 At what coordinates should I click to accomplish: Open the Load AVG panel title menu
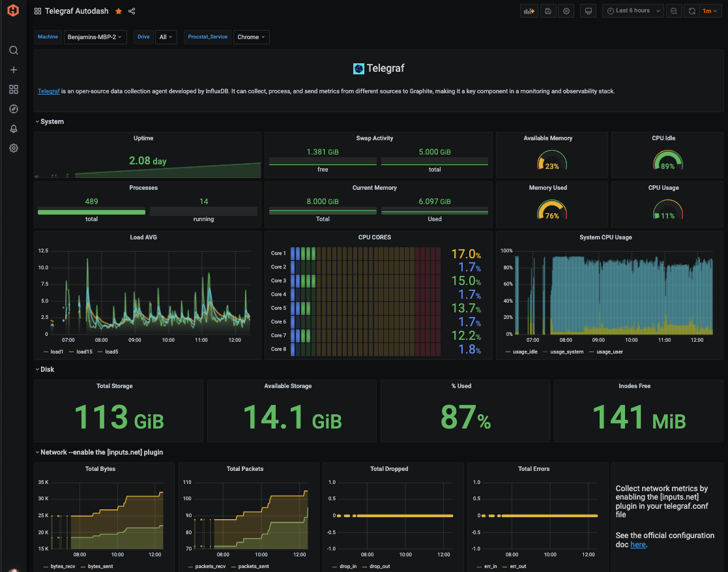pos(143,237)
